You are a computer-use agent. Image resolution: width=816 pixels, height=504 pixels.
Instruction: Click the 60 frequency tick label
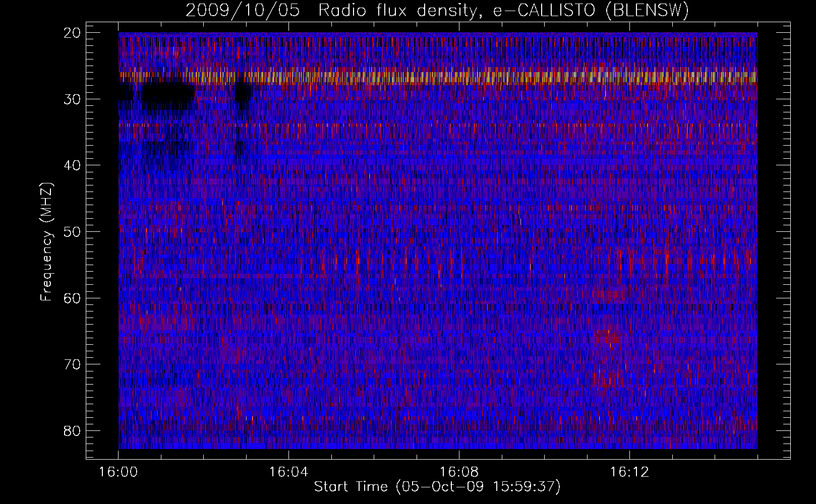click(73, 298)
